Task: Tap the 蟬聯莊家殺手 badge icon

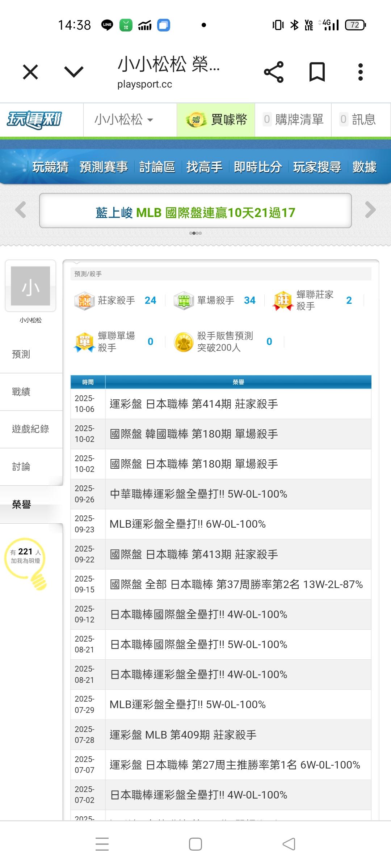Action: point(283,301)
